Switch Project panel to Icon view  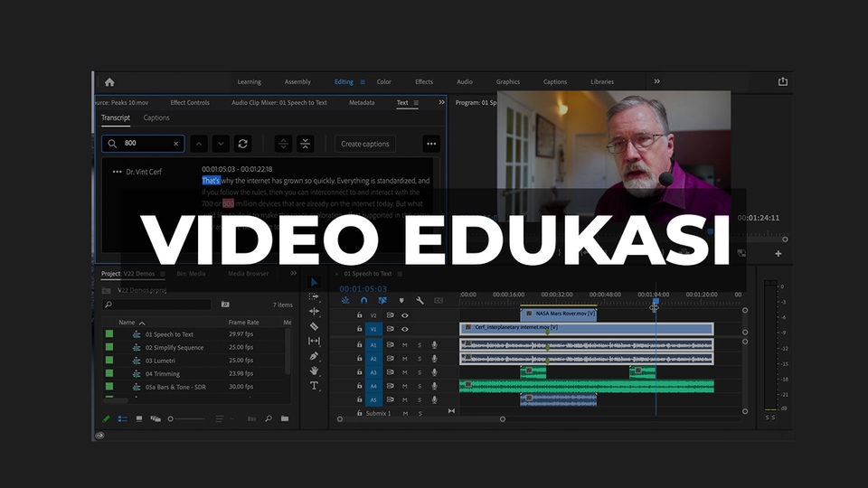point(139,418)
